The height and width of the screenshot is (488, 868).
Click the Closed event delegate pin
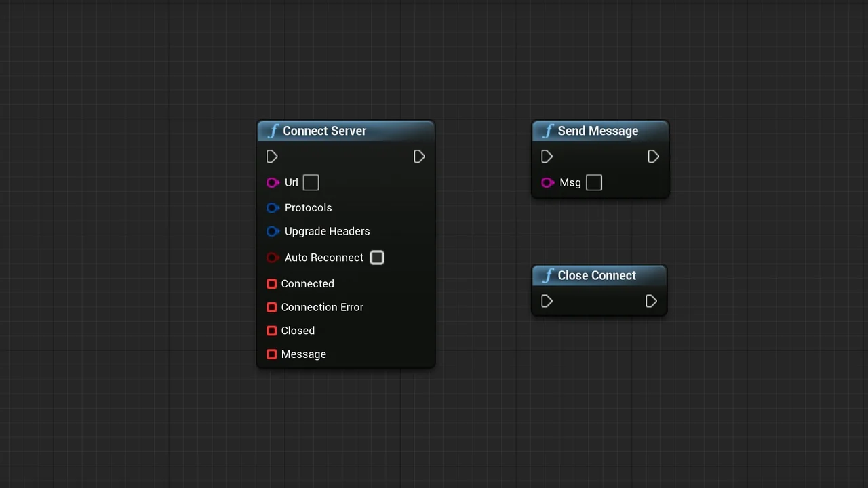pos(271,330)
